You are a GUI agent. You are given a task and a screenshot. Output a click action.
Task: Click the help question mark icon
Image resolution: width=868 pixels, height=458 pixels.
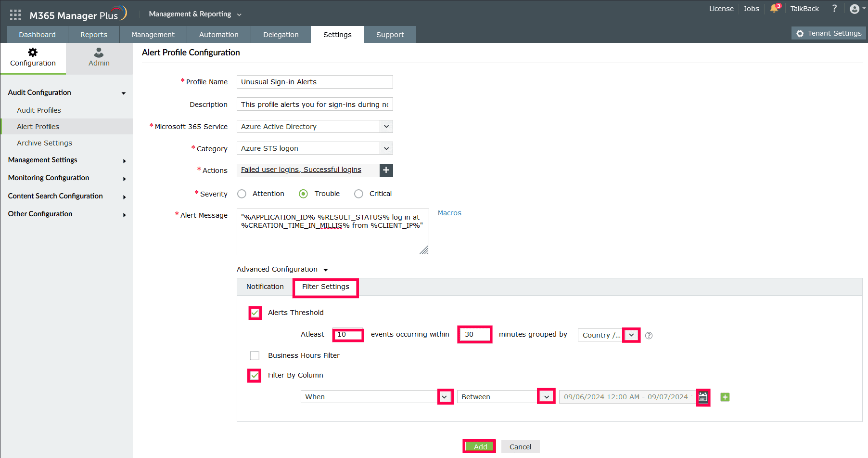pos(835,9)
